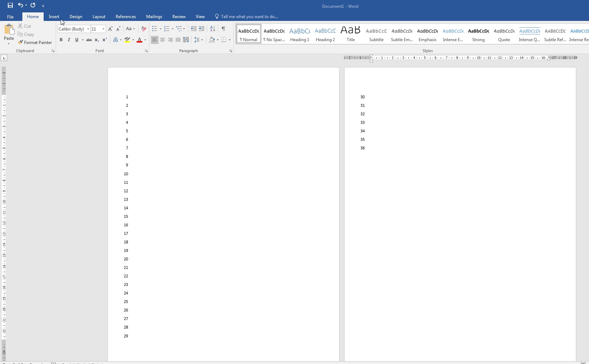Screen dimensions: 589x364
Task: Click the Line and Paragraph Spacing icon
Action: click(x=197, y=40)
